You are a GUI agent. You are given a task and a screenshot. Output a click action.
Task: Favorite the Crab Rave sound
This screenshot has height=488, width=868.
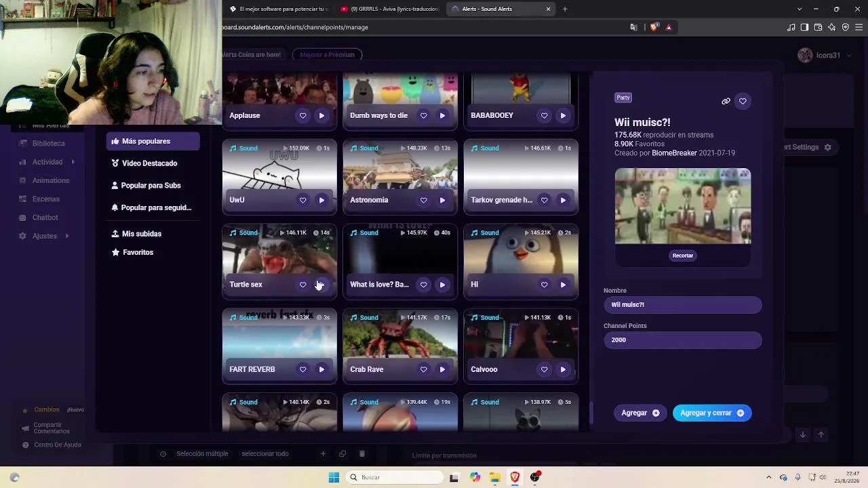click(x=424, y=369)
